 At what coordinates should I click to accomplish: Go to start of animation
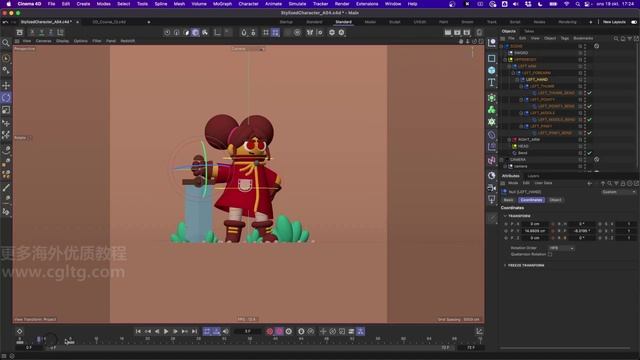[138, 331]
